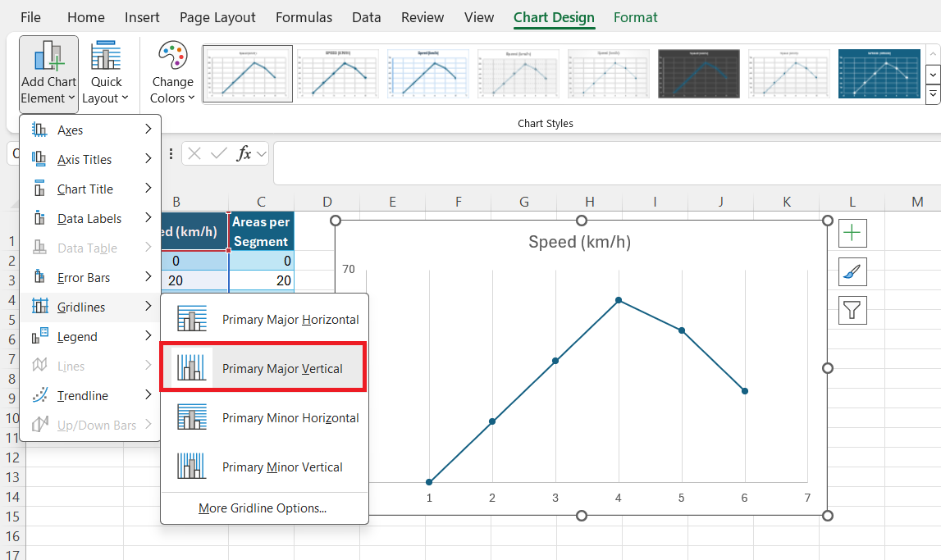Image resolution: width=941 pixels, height=560 pixels.
Task: Toggle Primary Minor Vertical gridlines
Action: click(x=263, y=467)
